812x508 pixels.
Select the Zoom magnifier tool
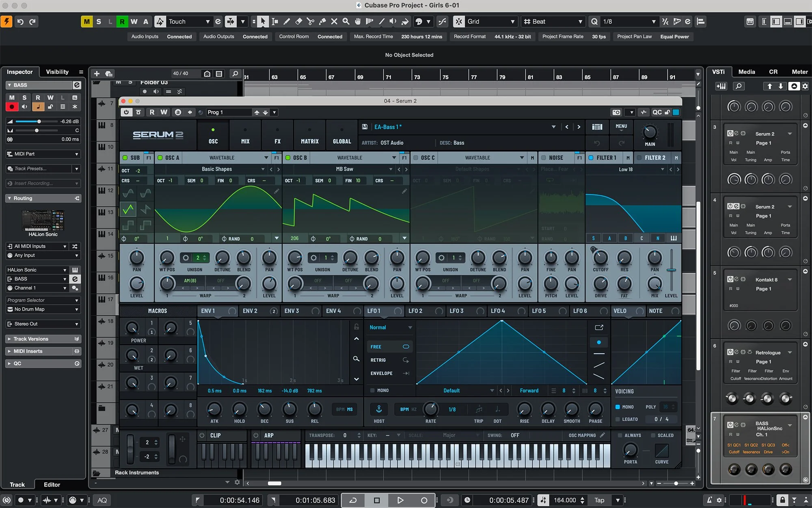pos(346,22)
